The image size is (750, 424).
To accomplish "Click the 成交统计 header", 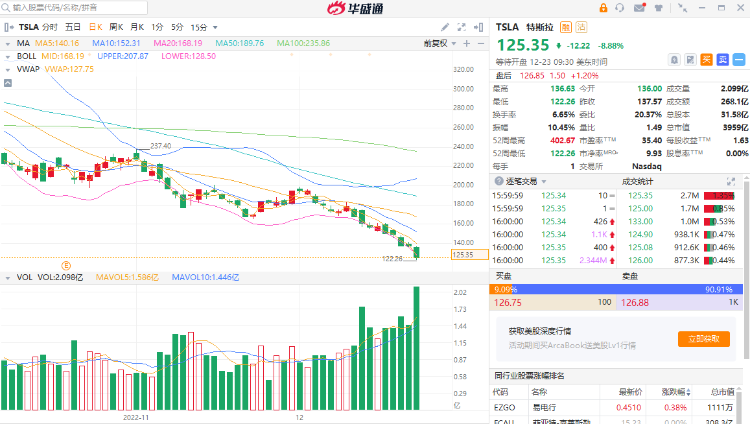I will (637, 181).
